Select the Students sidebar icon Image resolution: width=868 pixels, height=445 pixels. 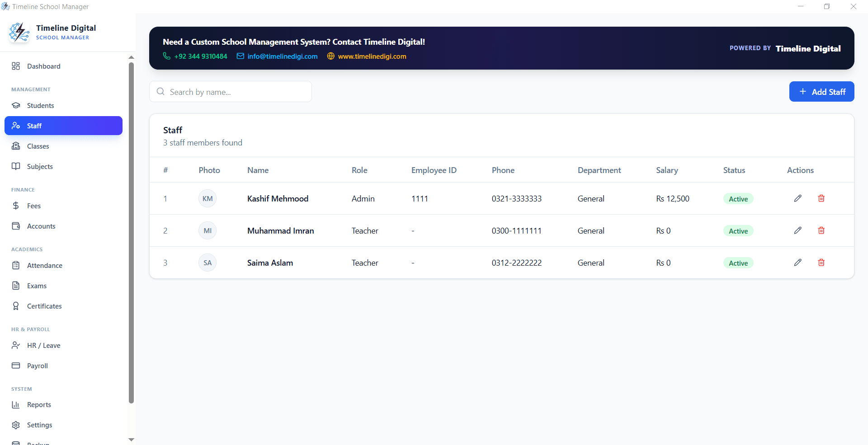tap(16, 105)
